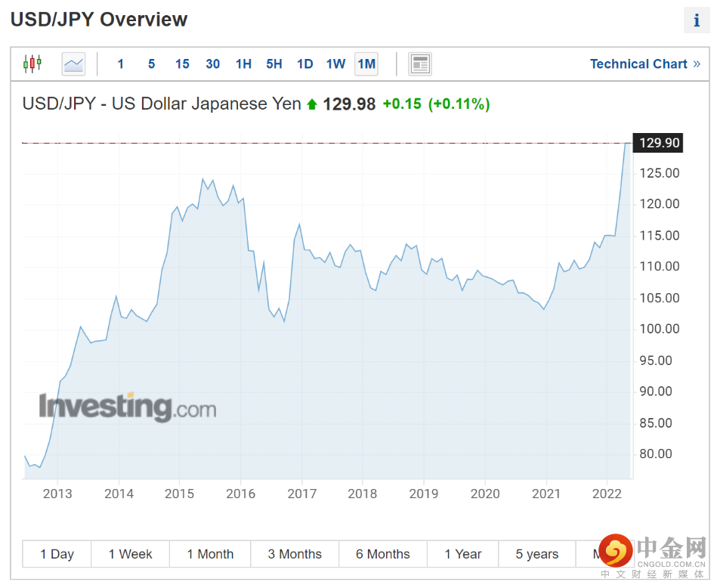Open the news overlay table icon
Screen dimensions: 717x588
[420, 64]
